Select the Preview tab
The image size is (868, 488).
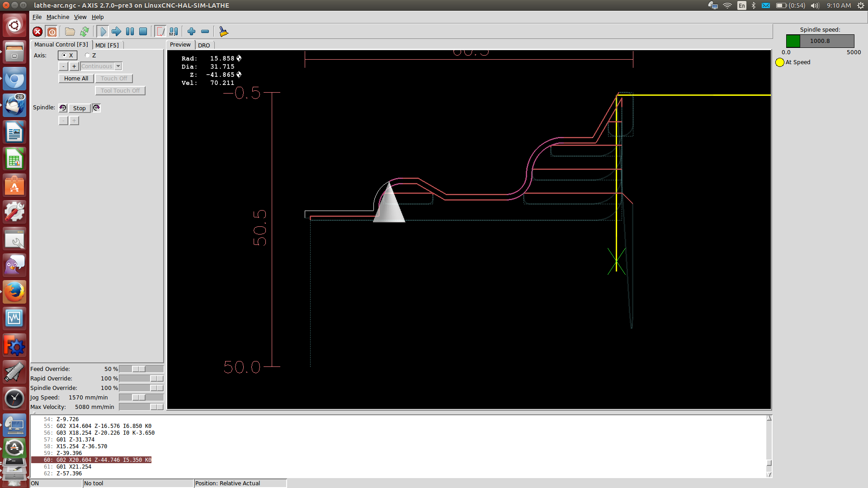click(180, 45)
